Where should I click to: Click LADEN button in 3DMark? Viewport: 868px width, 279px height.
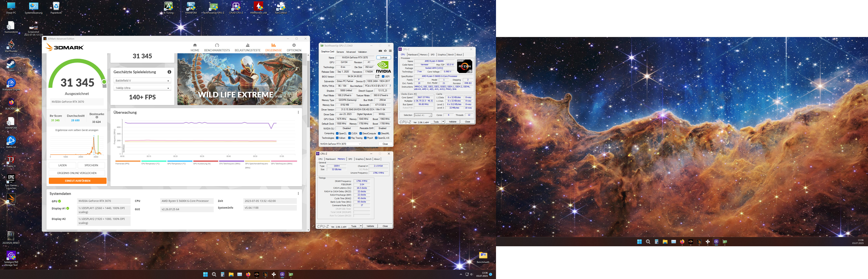[62, 165]
